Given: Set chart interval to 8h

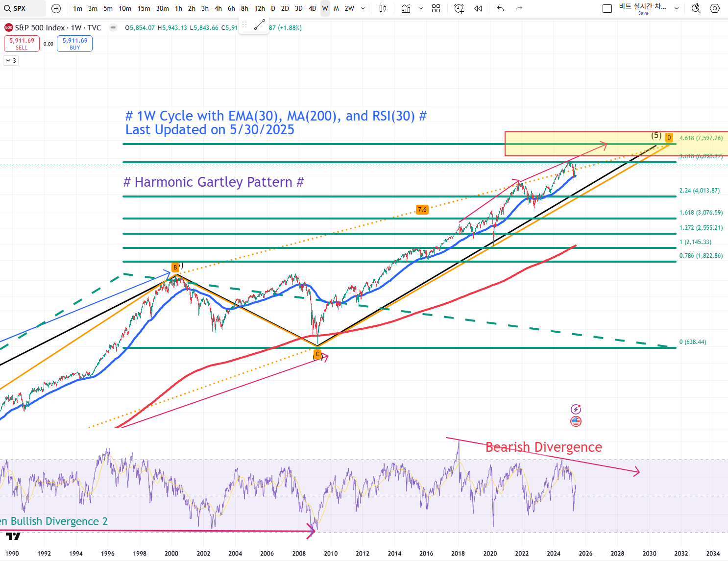Looking at the screenshot, I should click(244, 8).
